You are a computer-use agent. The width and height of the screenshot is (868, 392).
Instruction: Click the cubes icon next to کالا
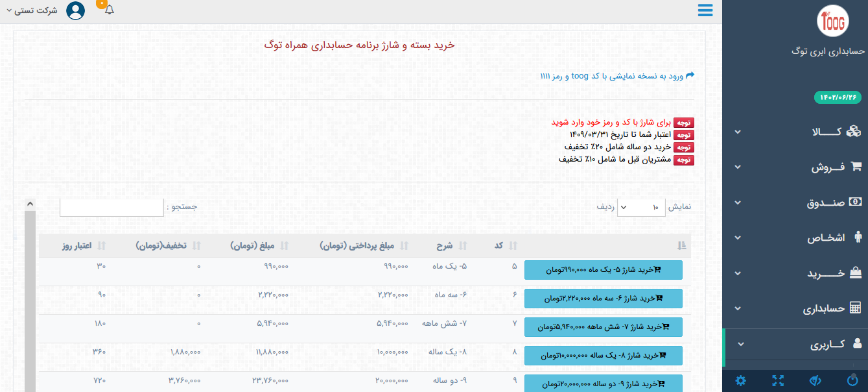point(855,132)
